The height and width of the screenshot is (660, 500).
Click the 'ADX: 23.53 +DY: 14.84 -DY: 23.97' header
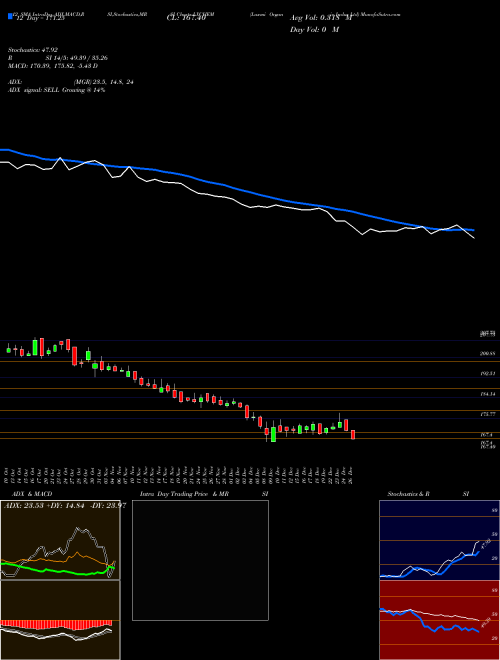pyautogui.click(x=65, y=506)
